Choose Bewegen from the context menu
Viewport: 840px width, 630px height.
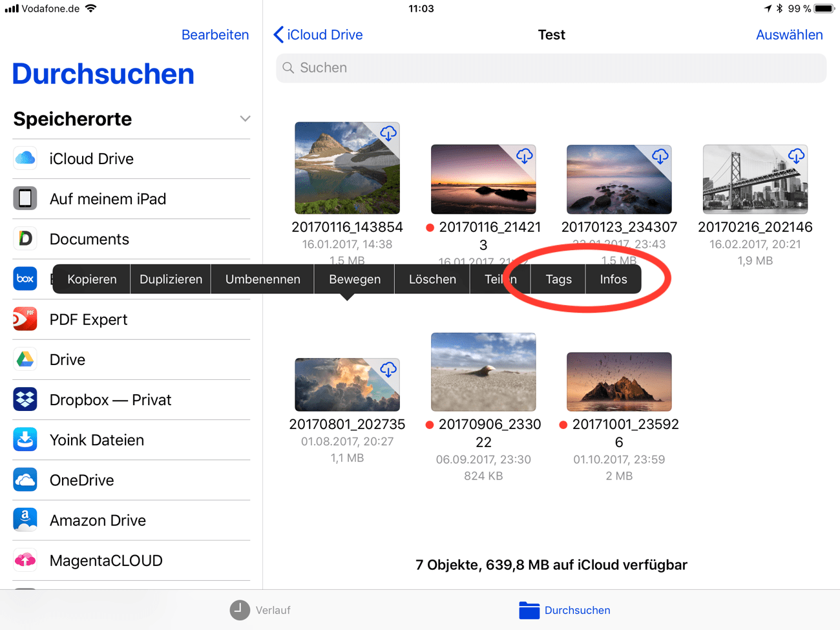pyautogui.click(x=355, y=279)
